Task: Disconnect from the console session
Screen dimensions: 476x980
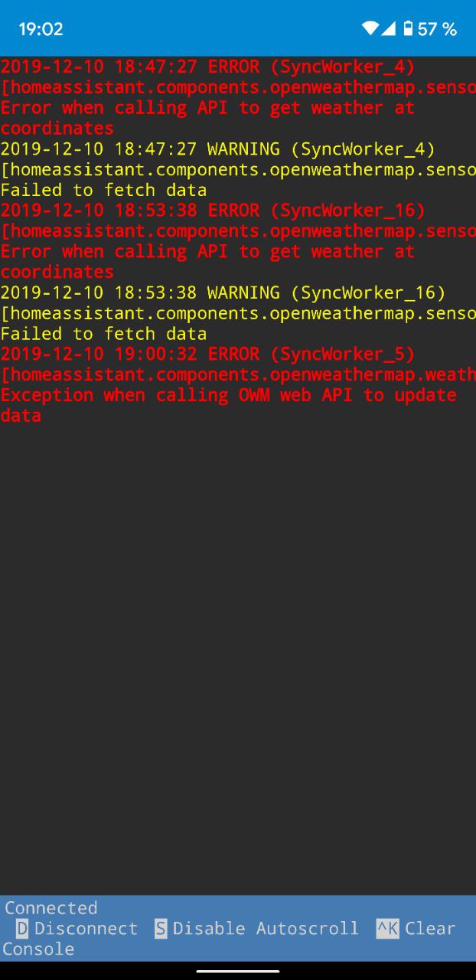Action: coord(77,929)
